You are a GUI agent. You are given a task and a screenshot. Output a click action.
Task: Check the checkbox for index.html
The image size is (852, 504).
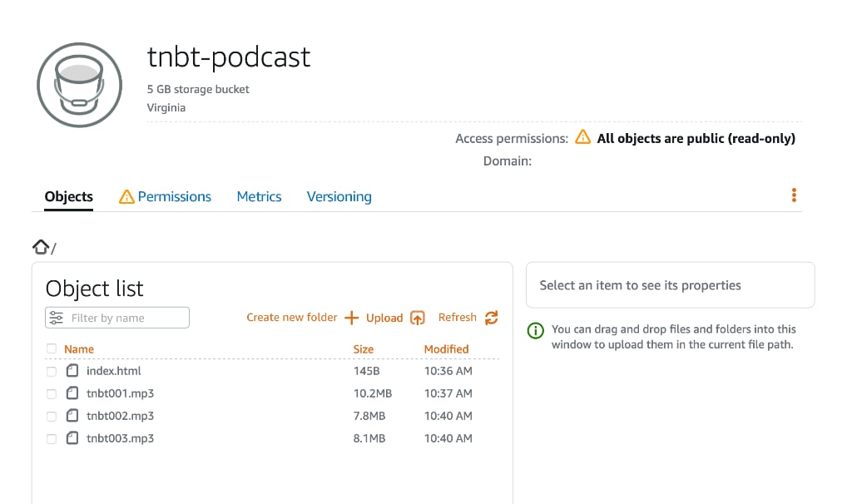point(51,371)
